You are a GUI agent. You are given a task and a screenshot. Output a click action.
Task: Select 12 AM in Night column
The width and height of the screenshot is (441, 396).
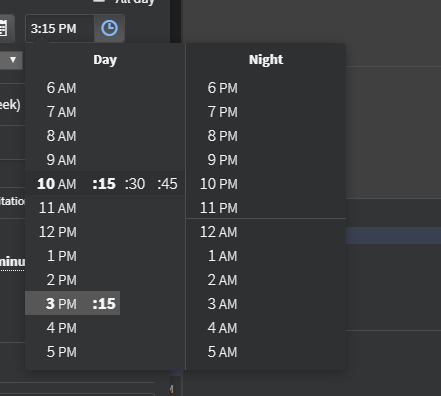[219, 232]
